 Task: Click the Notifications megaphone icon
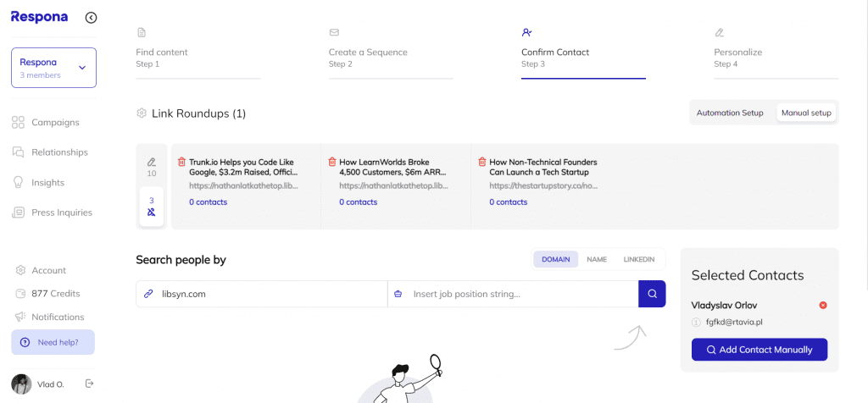pos(20,317)
